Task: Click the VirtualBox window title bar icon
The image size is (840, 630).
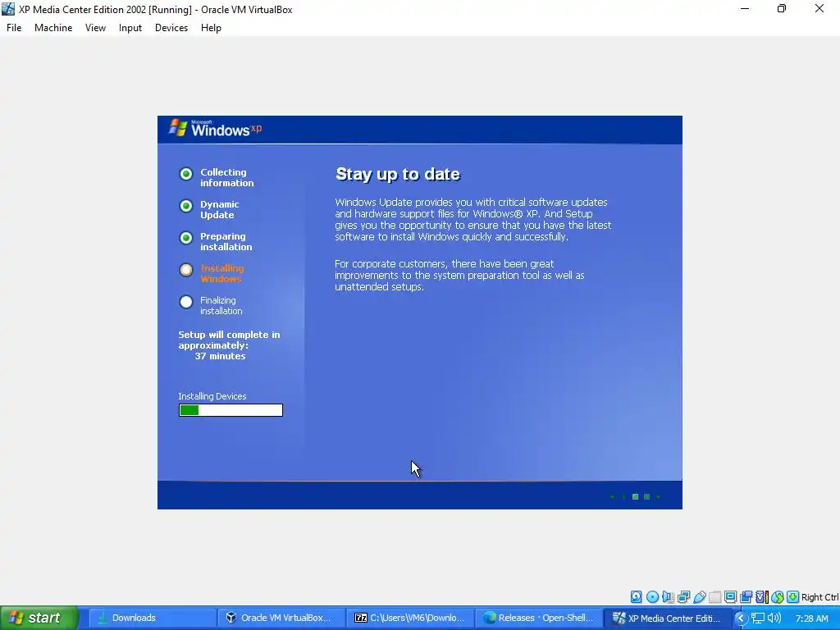Action: 8,9
